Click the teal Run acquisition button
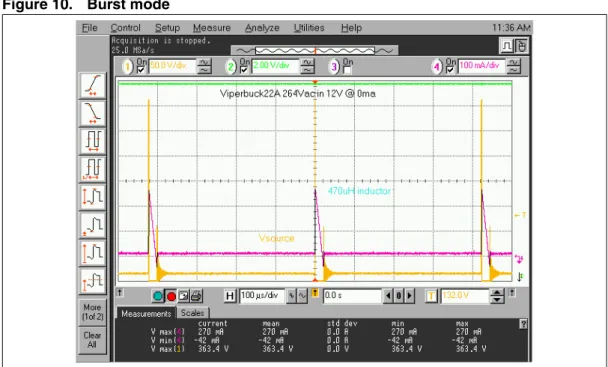 click(158, 296)
